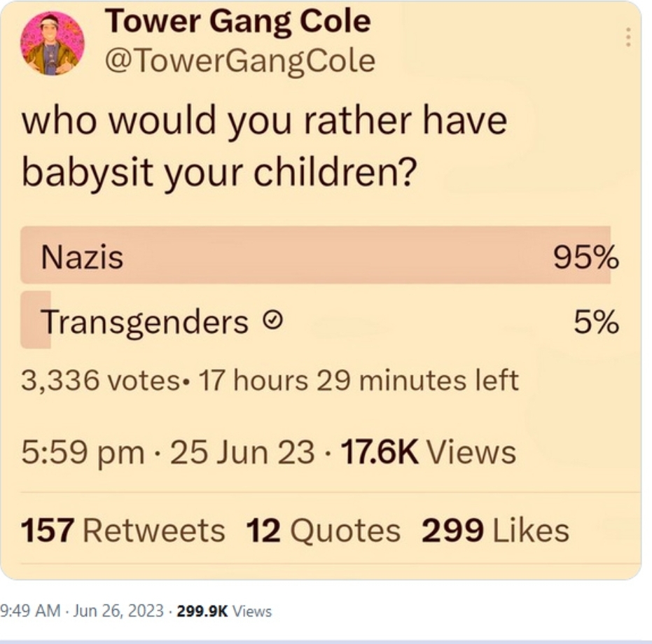Click the poll question text
The width and height of the screenshot is (652, 644).
[264, 146]
